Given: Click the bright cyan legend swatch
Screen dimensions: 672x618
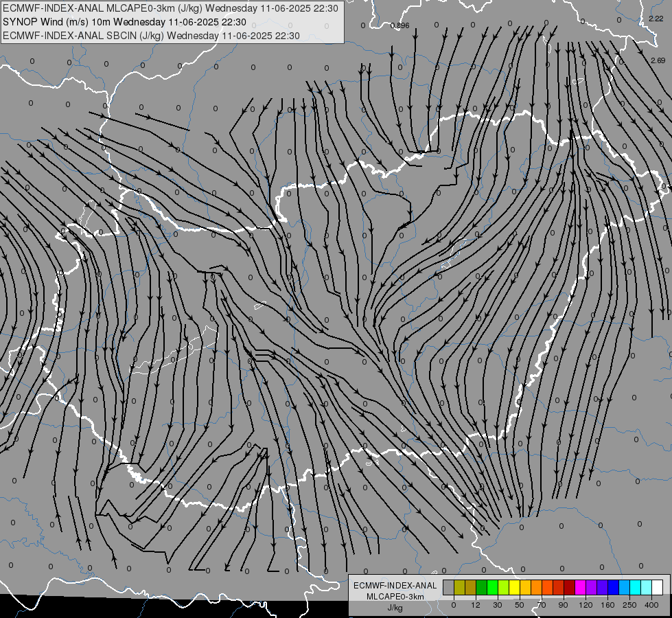Looking at the screenshot, I should [x=635, y=587].
